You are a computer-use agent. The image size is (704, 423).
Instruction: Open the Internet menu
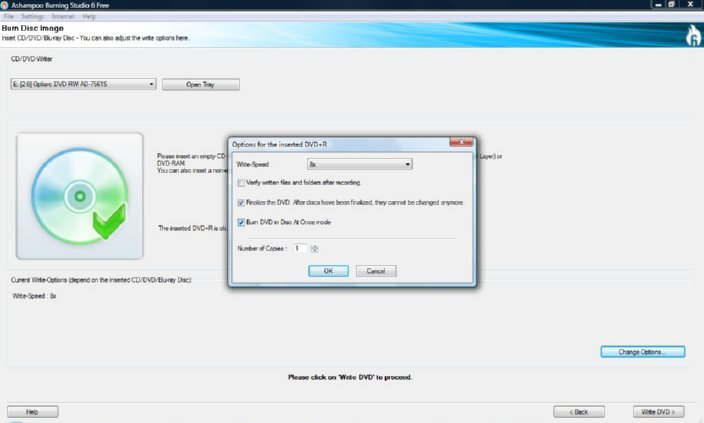pyautogui.click(x=63, y=17)
